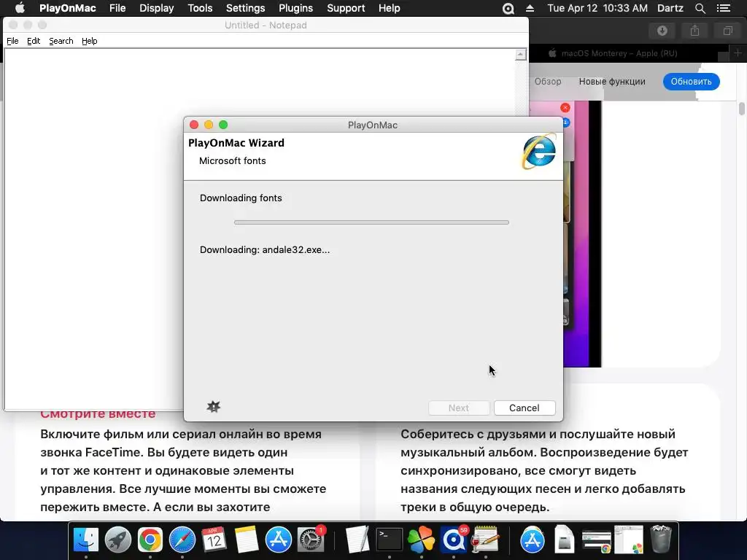Screen dimensions: 747x560
Task: Click the Q status icon in menu bar
Action: [x=508, y=9]
